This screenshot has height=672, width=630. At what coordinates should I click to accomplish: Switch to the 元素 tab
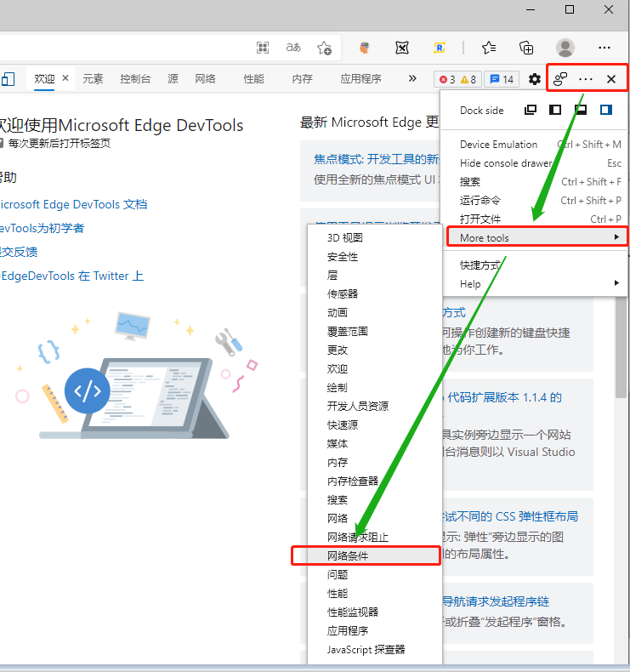point(93,79)
